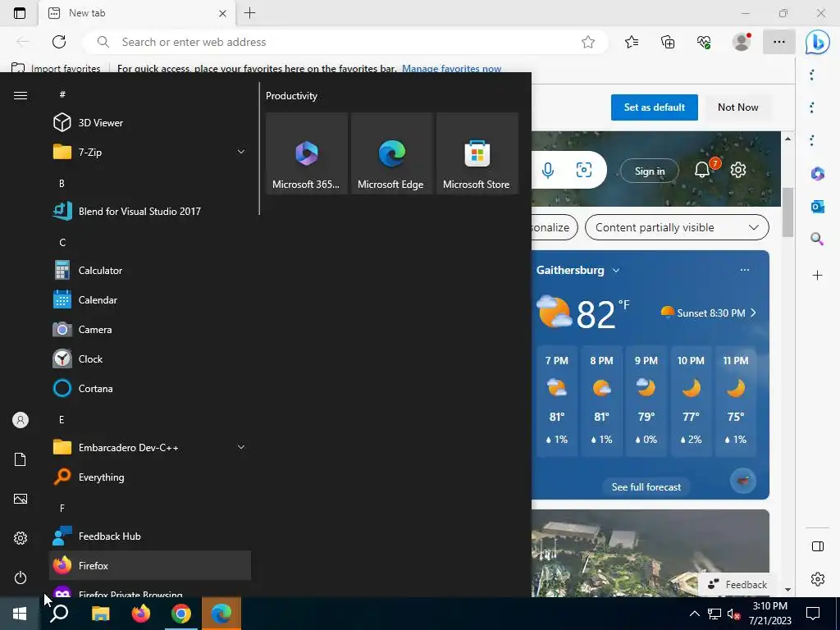Click the Edge taskbar button

221,614
